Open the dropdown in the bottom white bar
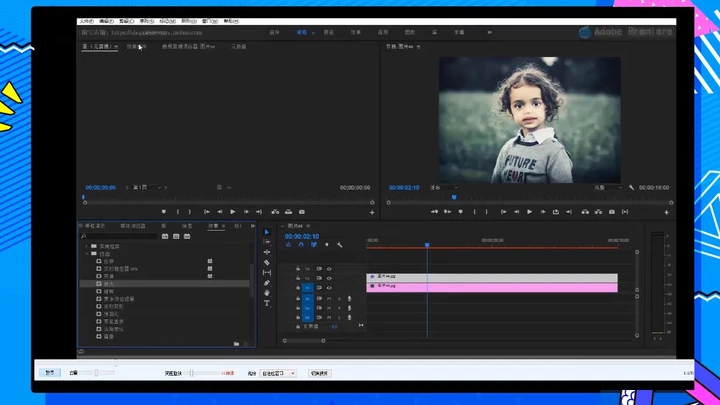Screen dimensions: 720x405 point(277,373)
